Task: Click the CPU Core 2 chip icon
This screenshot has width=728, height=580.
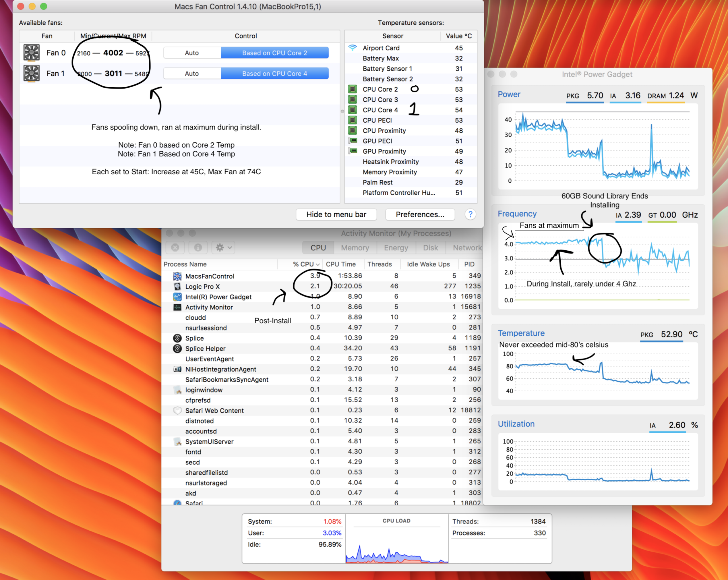Action: (x=353, y=89)
